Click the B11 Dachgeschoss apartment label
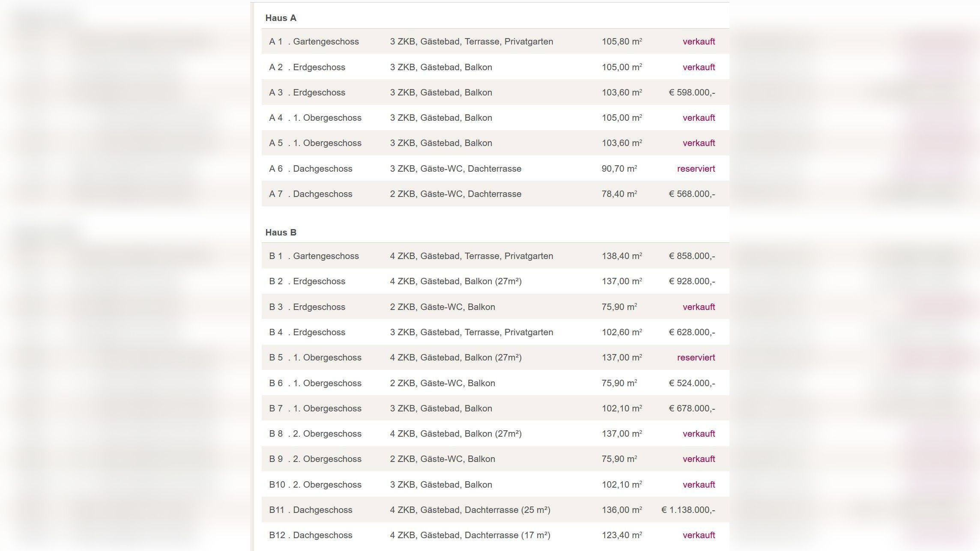Viewport: 980px width, 551px height. coord(311,510)
